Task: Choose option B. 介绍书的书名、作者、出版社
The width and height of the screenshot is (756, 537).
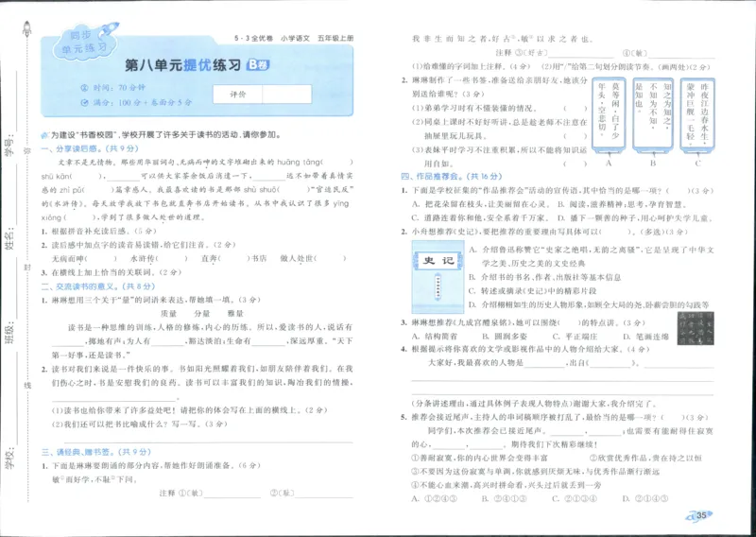Action: [x=545, y=277]
